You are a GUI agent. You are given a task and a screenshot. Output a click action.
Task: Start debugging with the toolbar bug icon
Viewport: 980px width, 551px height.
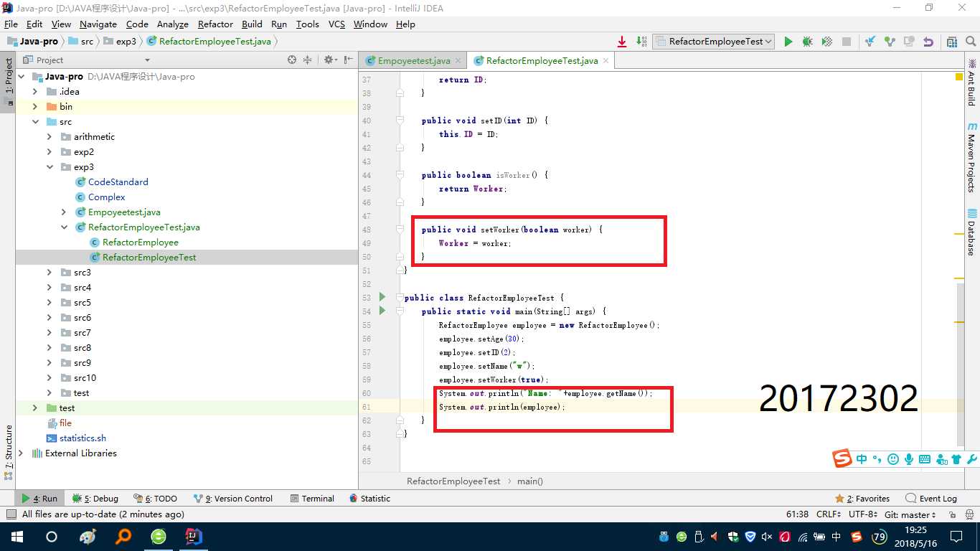tap(807, 42)
